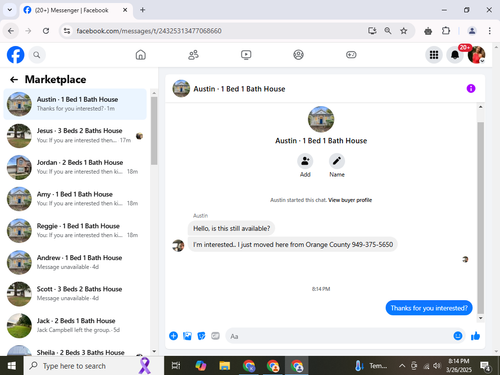This screenshot has width=500, height=375.
Task: Open notifications bell icon
Action: click(x=455, y=55)
